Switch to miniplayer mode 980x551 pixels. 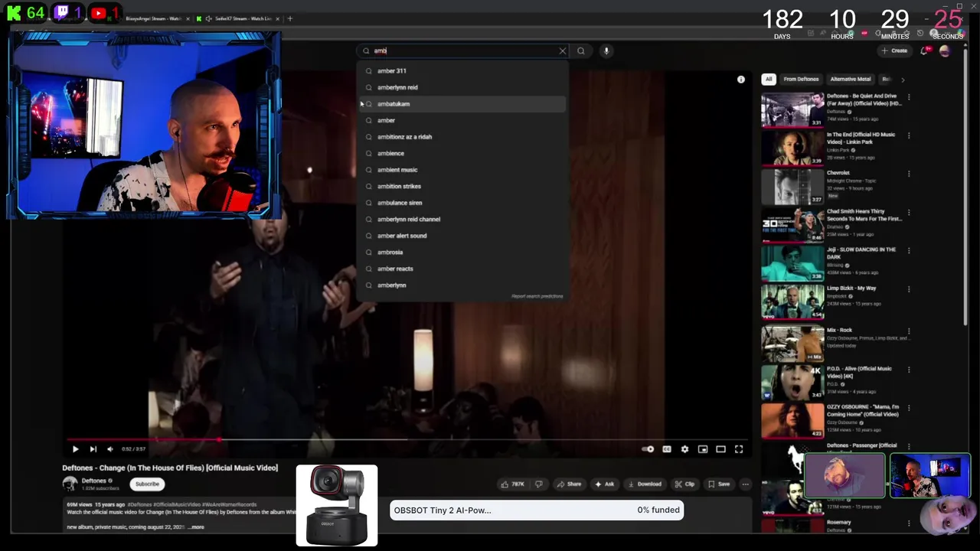[x=703, y=449]
